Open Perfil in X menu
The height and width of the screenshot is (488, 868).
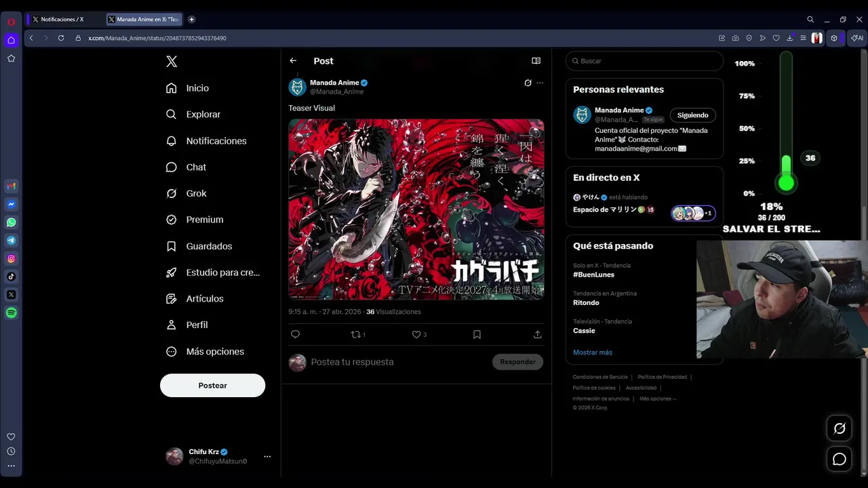tap(188, 325)
